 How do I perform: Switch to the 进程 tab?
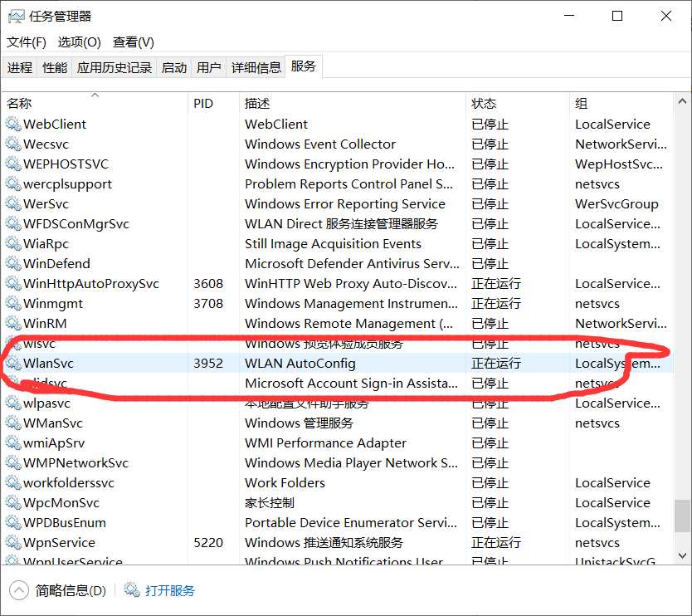click(21, 67)
